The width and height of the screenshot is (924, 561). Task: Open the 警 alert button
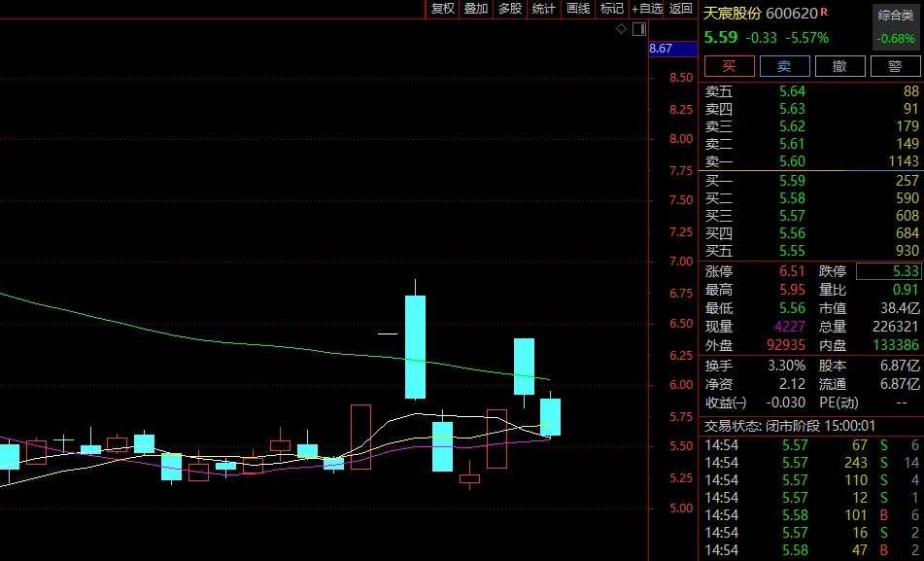click(x=895, y=66)
